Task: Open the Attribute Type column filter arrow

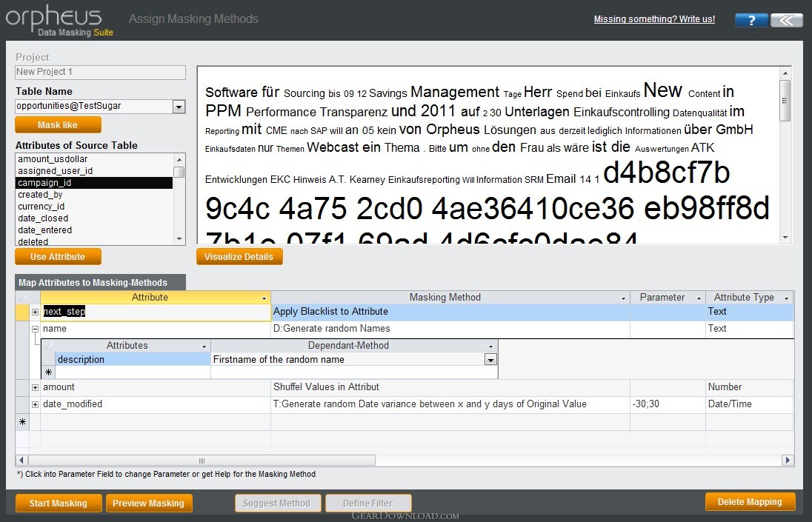Action: pyautogui.click(x=786, y=298)
